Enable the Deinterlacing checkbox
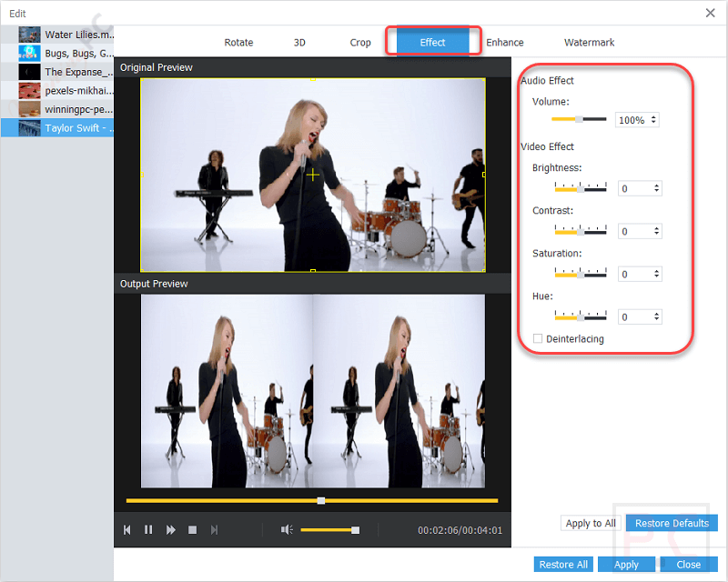Screen dimensions: 728x582 pyautogui.click(x=538, y=338)
